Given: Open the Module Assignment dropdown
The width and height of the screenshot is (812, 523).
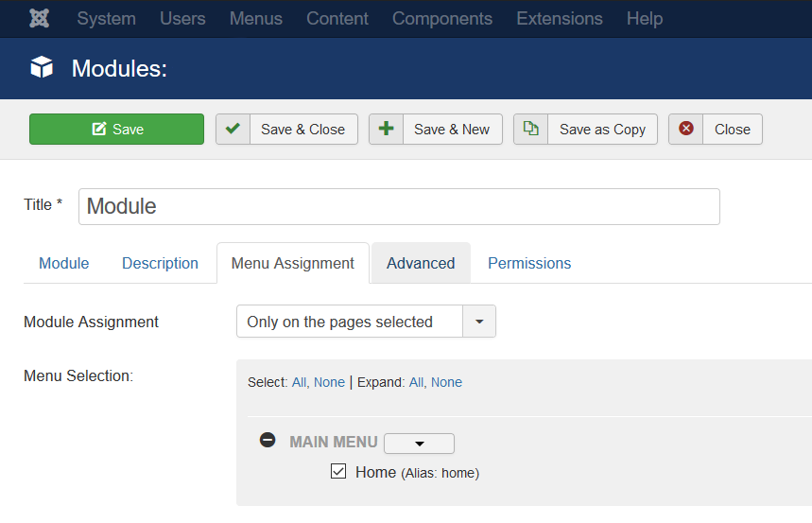Looking at the screenshot, I should pyautogui.click(x=478, y=322).
